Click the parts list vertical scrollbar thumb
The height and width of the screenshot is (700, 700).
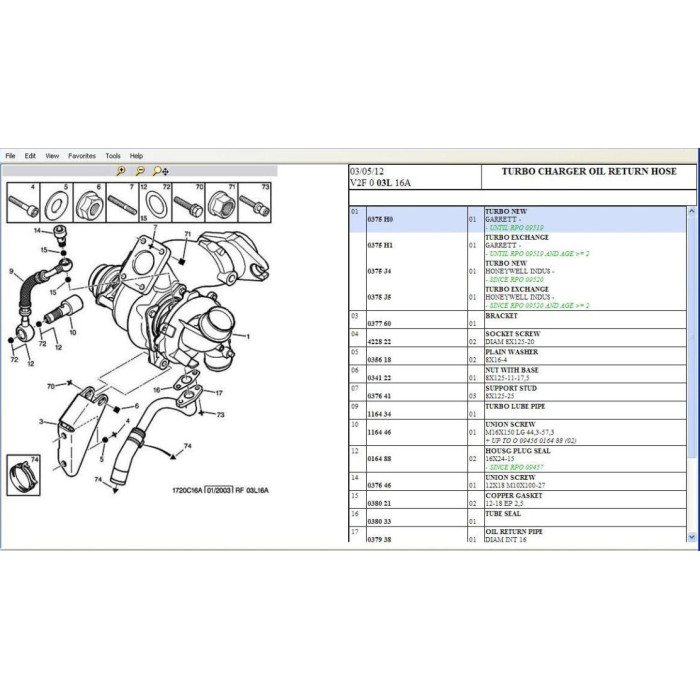[692, 337]
